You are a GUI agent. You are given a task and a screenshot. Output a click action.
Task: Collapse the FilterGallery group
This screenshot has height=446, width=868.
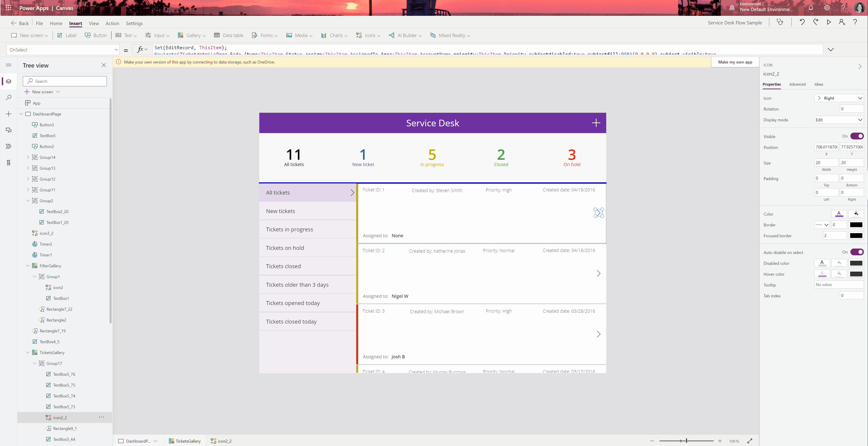coord(28,266)
